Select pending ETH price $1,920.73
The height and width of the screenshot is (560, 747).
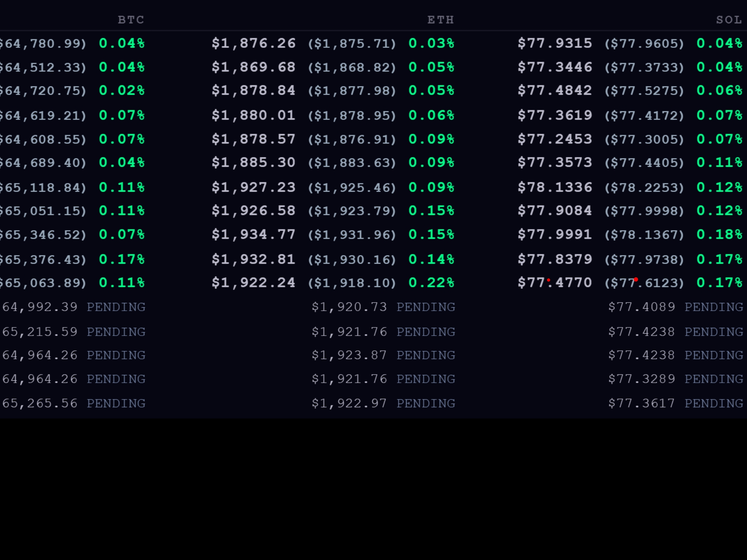pos(349,307)
